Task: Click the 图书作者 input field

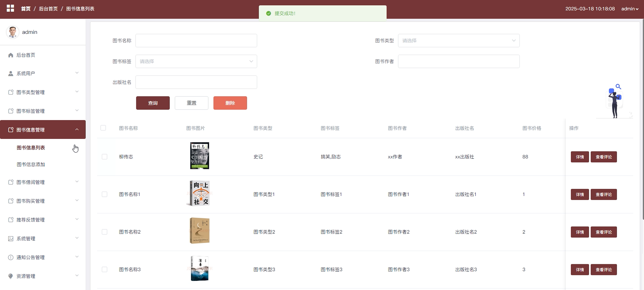Action: point(459,61)
